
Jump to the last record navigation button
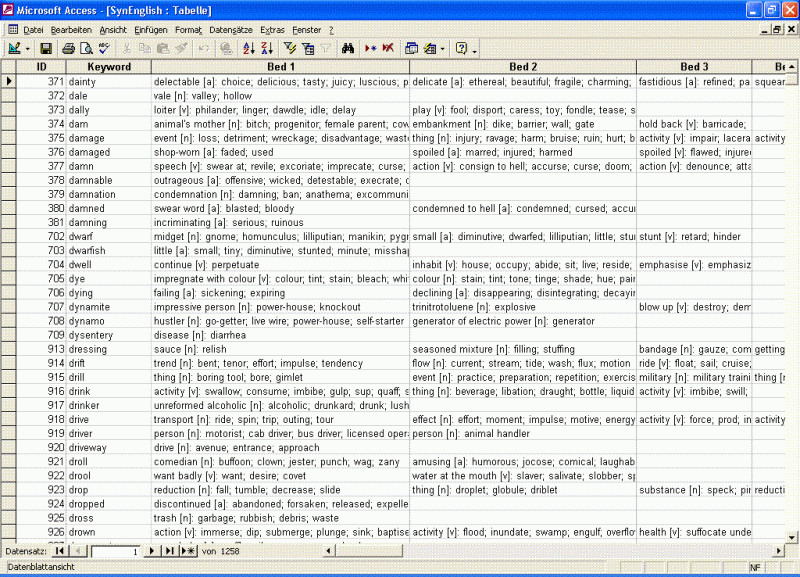coord(169,550)
